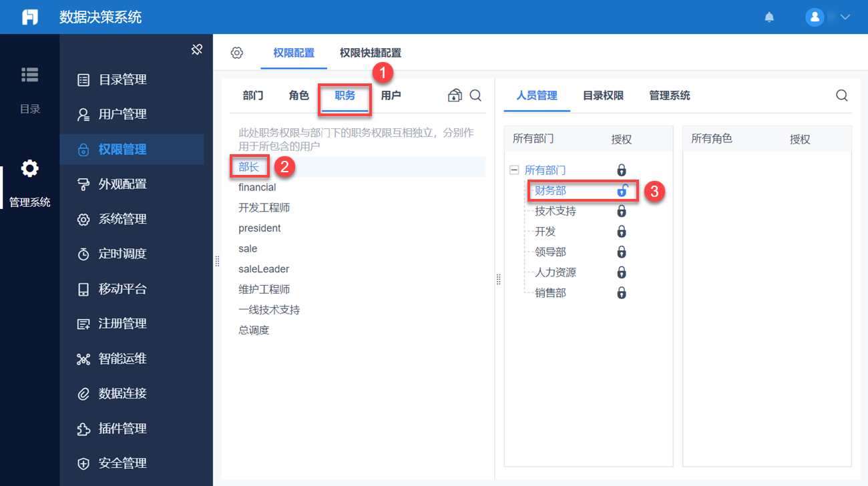Image resolution: width=868 pixels, height=486 pixels.
Task: Select 人力资源 in department tree
Action: coord(556,272)
